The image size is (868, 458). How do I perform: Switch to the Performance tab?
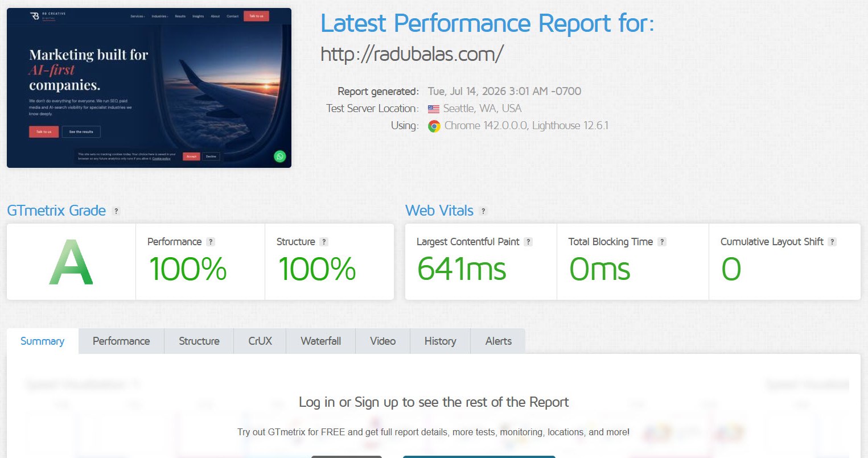121,341
